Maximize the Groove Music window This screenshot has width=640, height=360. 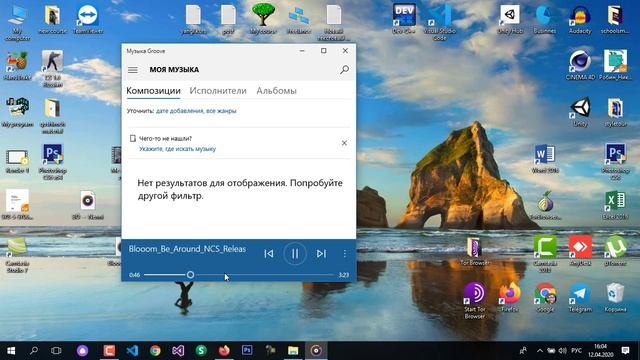pyautogui.click(x=324, y=51)
